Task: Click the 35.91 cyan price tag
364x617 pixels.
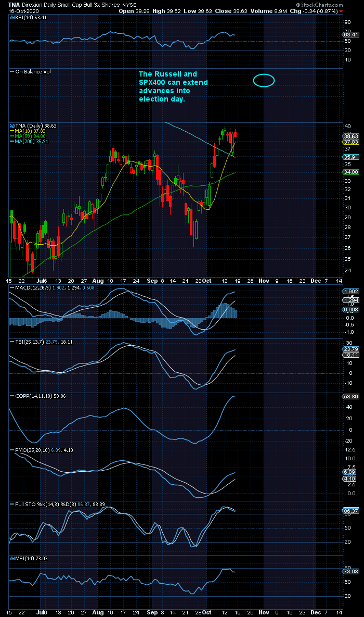Action: click(x=352, y=157)
